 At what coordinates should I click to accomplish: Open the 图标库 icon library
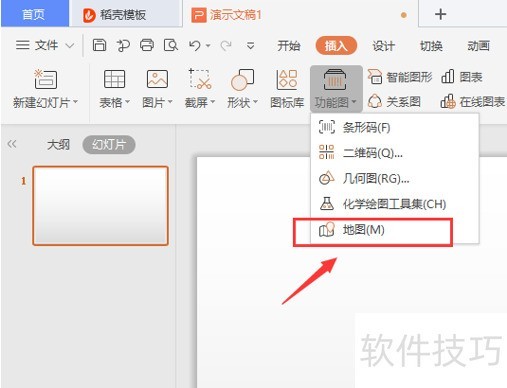click(287, 89)
